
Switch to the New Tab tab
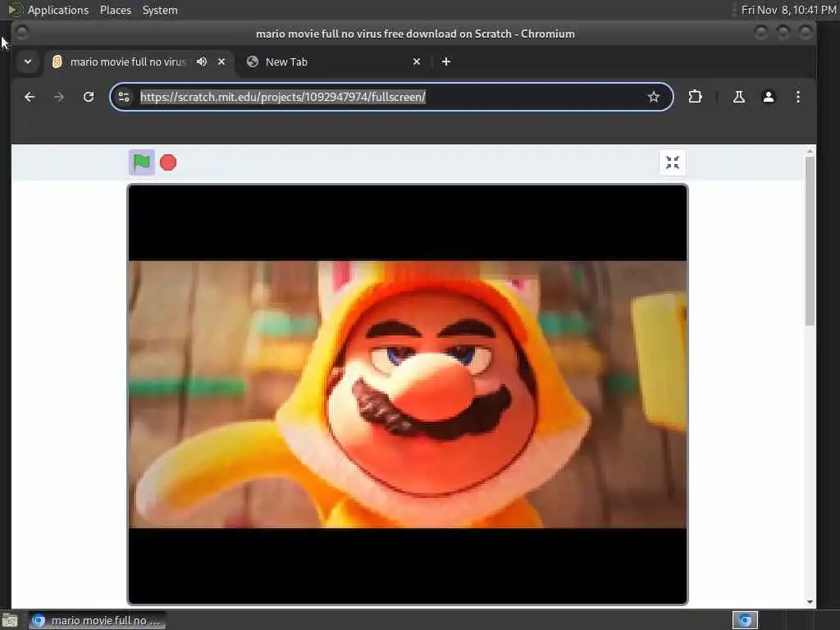pos(334,62)
